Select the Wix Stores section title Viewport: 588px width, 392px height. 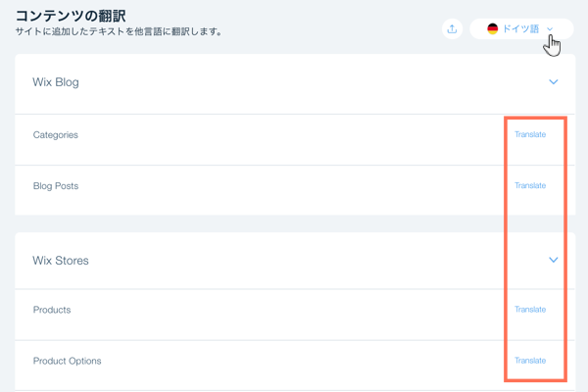point(61,261)
